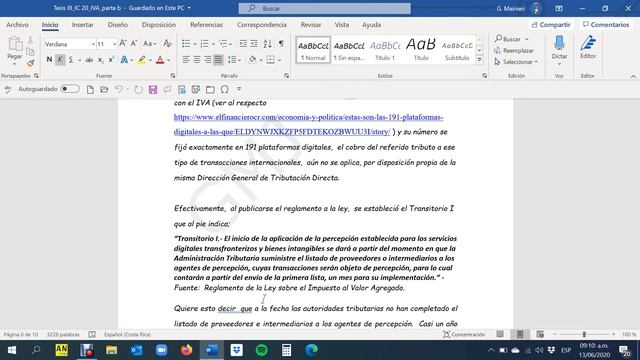Apply the Subtítulo style
This screenshot has width=640, height=360.
point(457,51)
